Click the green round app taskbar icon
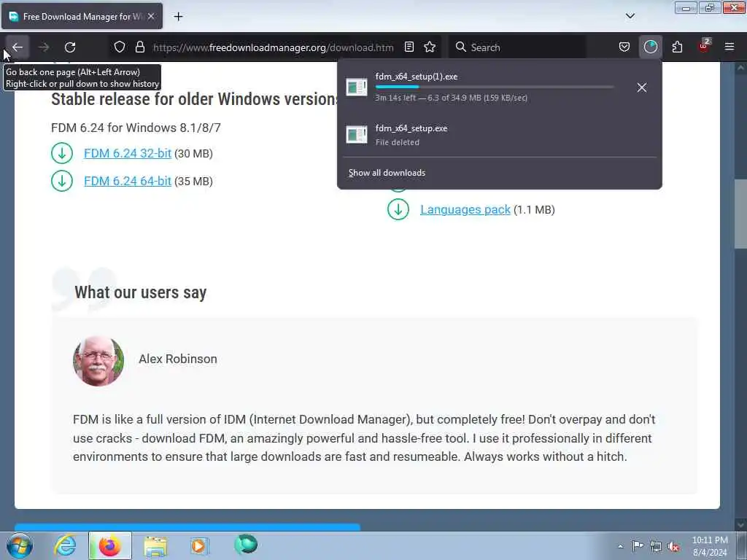This screenshot has width=747, height=560. click(246, 545)
